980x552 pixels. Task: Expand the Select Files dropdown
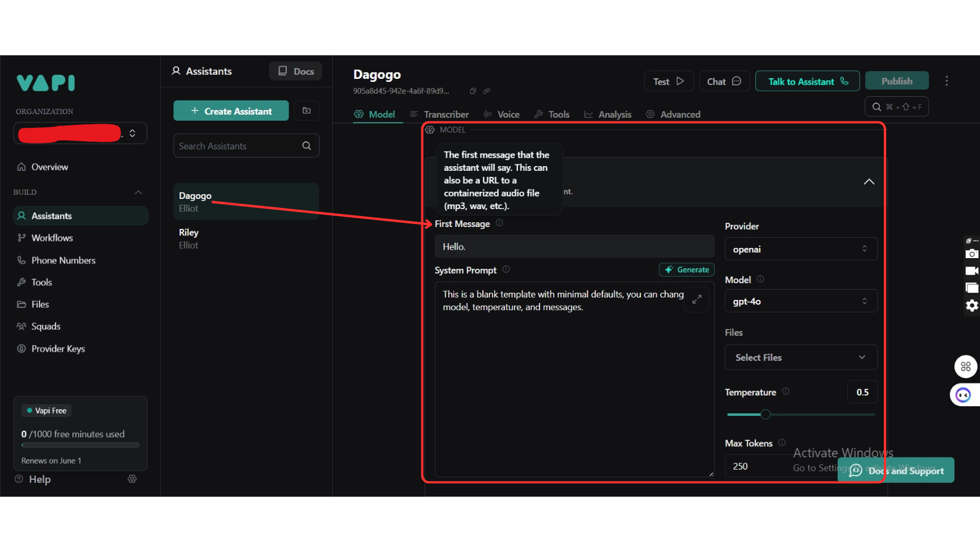coord(800,357)
